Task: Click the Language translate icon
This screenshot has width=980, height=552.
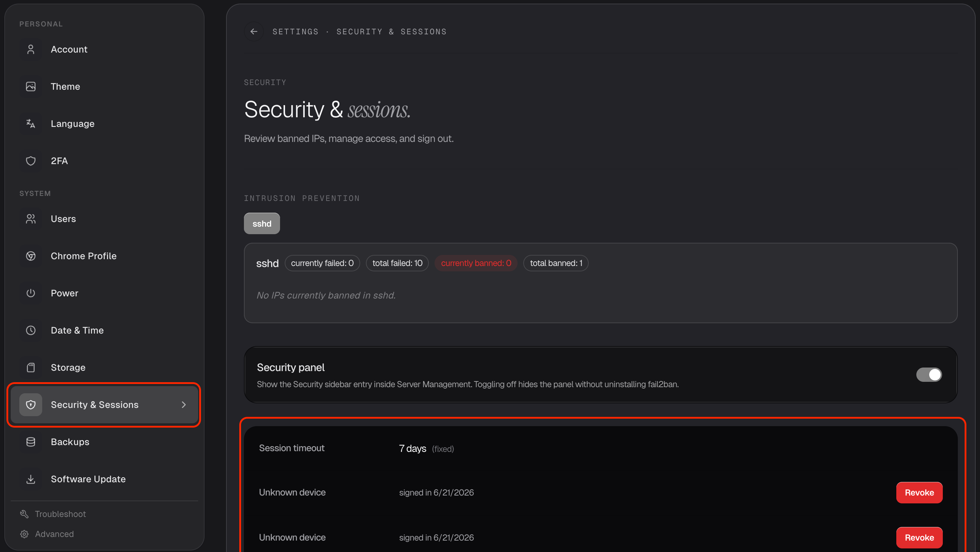Action: [x=31, y=124]
